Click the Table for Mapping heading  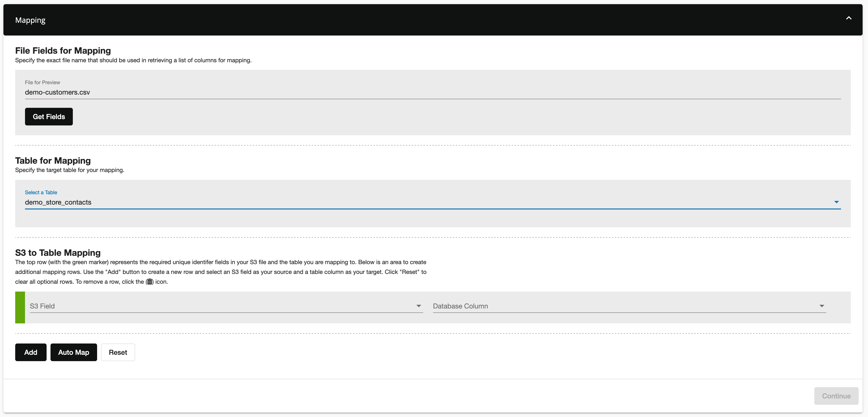click(x=53, y=160)
